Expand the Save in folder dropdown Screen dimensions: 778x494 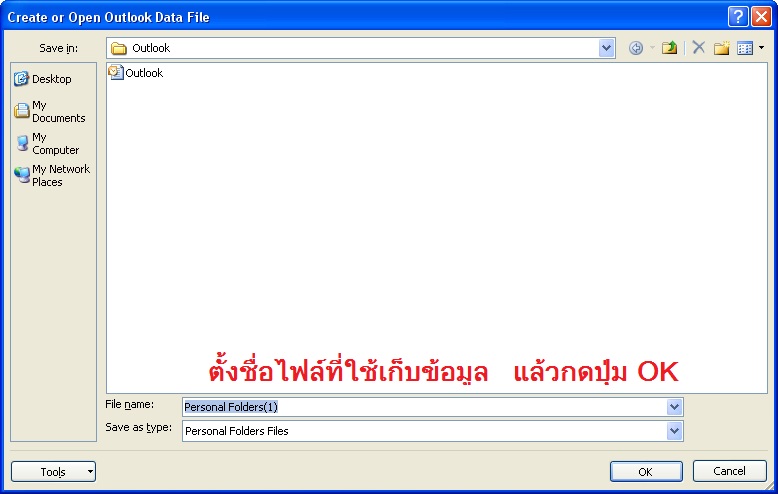(x=606, y=48)
